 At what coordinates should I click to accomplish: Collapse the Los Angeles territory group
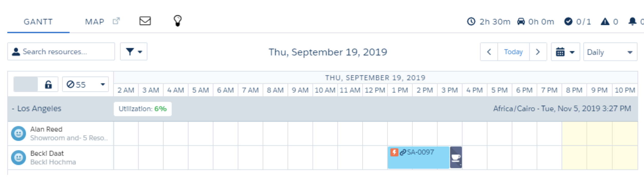click(x=13, y=109)
